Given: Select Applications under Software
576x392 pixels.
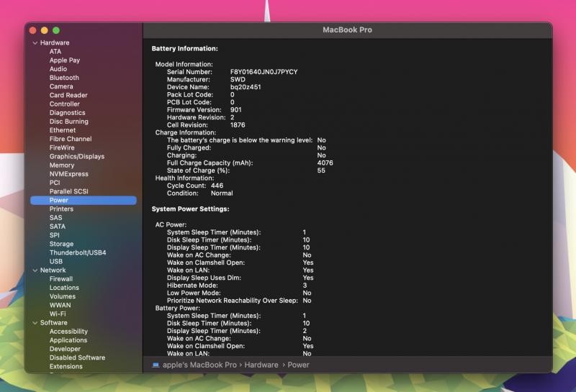Looking at the screenshot, I should [x=68, y=340].
